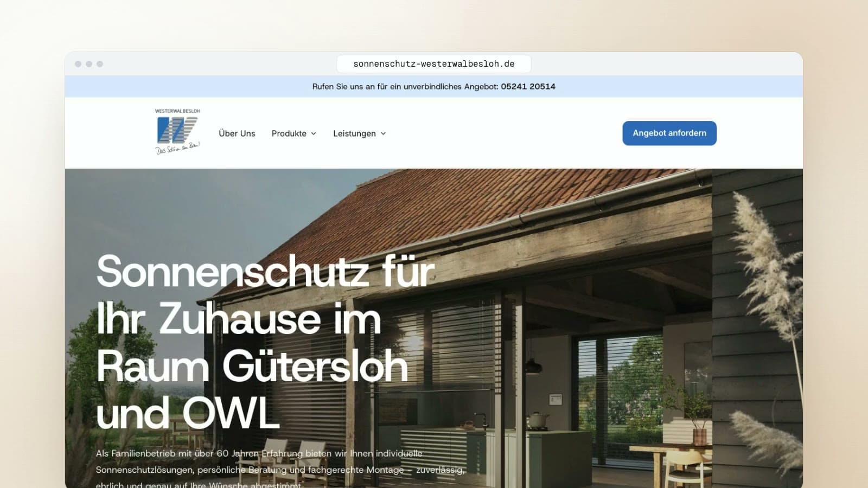Viewport: 868px width, 488px height.
Task: Click phone number 05241 20514
Action: point(528,87)
